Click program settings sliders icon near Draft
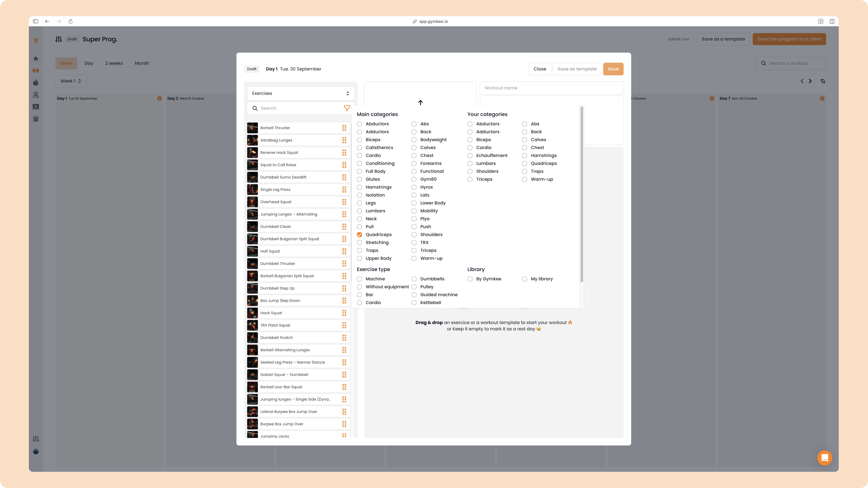 click(58, 39)
